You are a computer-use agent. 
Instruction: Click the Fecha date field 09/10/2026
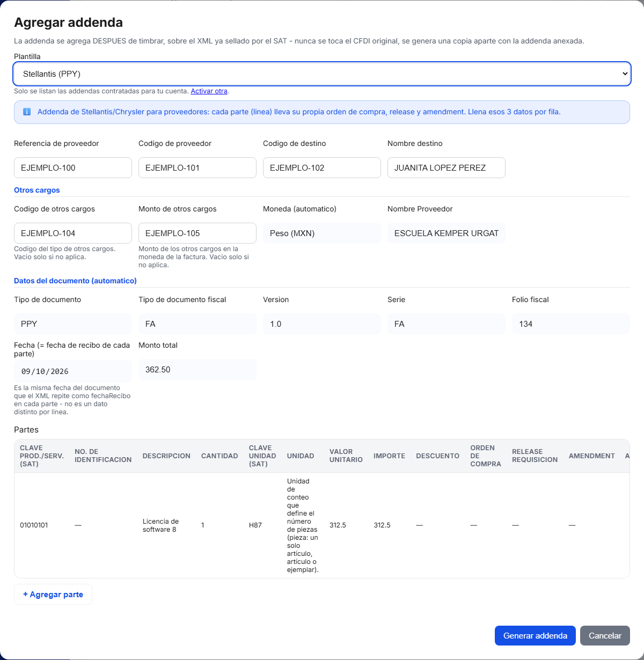(73, 371)
